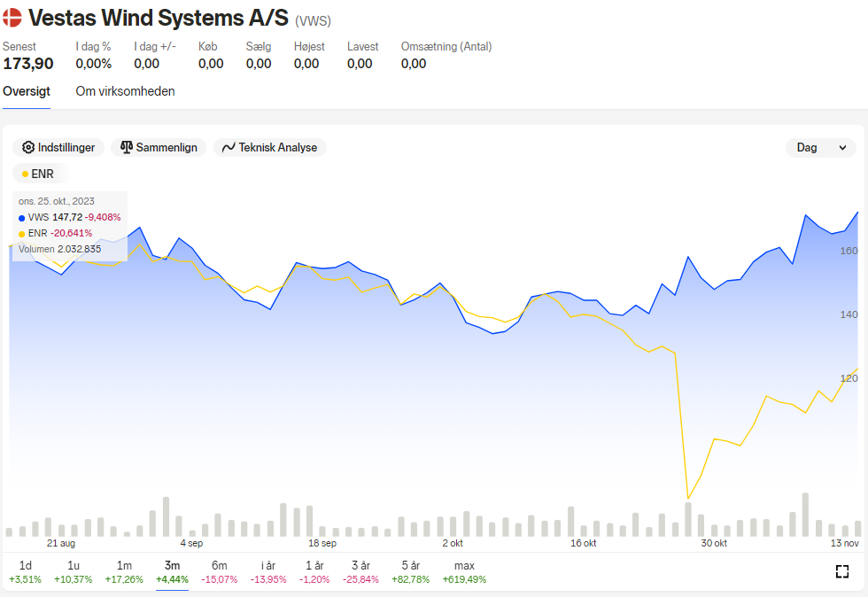This screenshot has height=597, width=868.
Task: Click the 120 price axis label
Action: pyautogui.click(x=849, y=378)
